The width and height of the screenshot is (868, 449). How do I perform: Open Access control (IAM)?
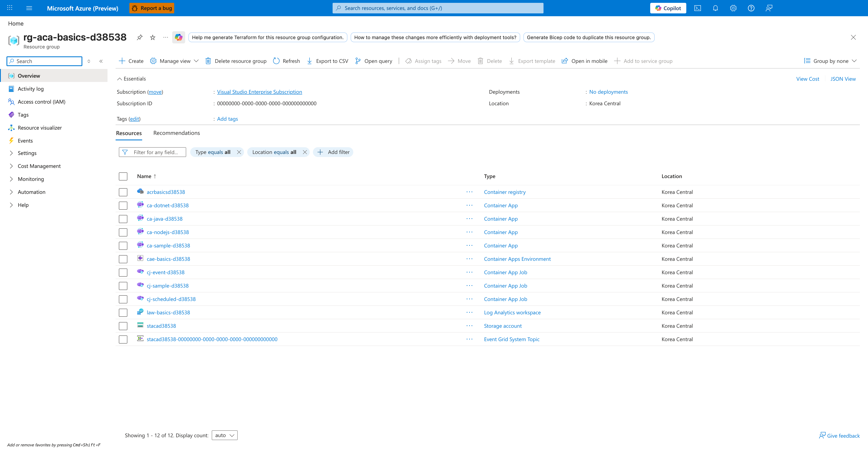pyautogui.click(x=41, y=102)
